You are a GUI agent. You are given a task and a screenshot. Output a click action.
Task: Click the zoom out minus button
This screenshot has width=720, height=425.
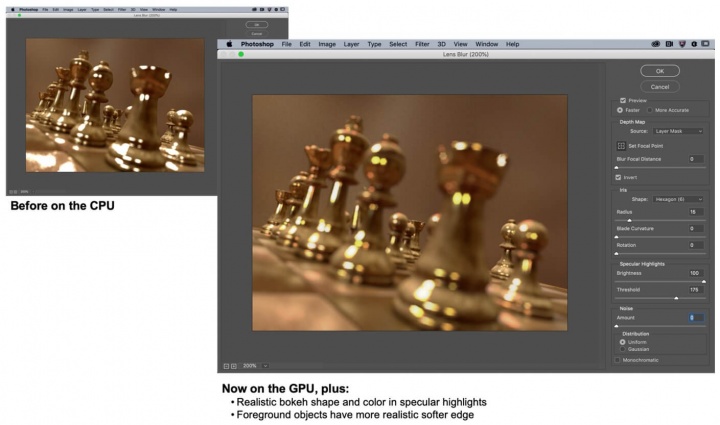click(227, 366)
